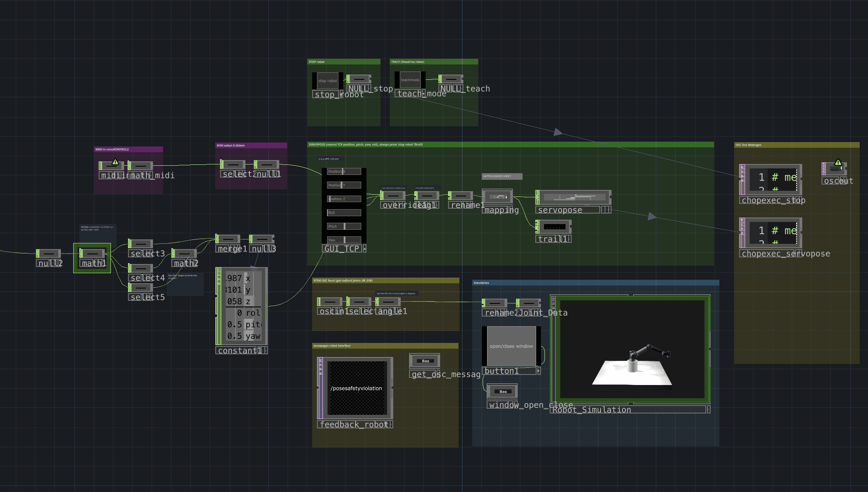Select the trail1 CHOP node
Viewport: 868px width, 492px height.
[x=555, y=227]
